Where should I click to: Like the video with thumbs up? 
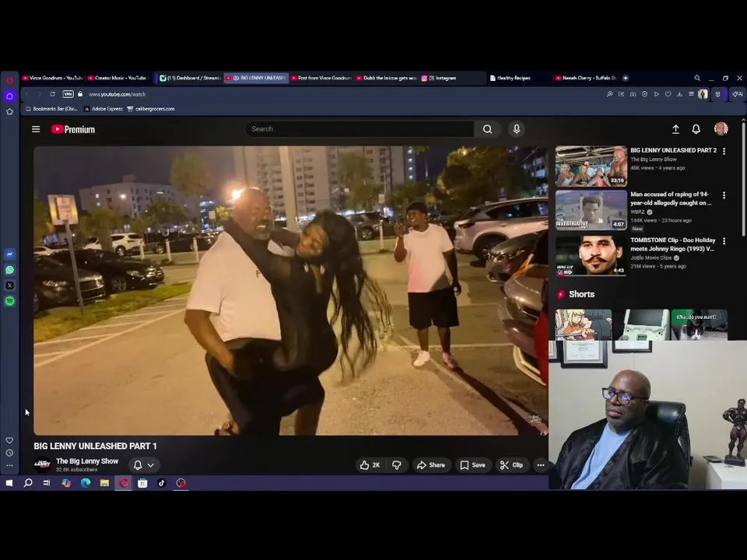click(x=370, y=465)
